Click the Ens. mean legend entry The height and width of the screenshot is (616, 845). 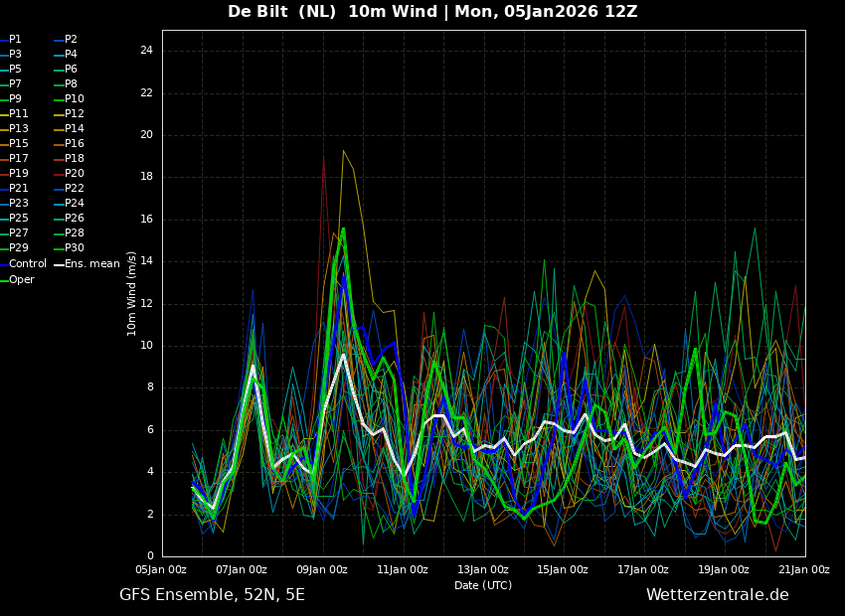(x=87, y=264)
